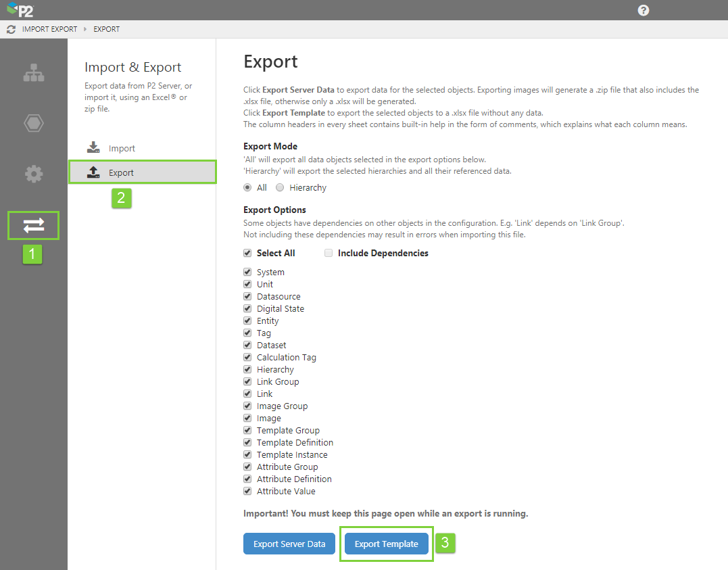Image resolution: width=728 pixels, height=570 pixels.
Task: Open the hierarchy tree sidebar icon
Action: tap(33, 74)
